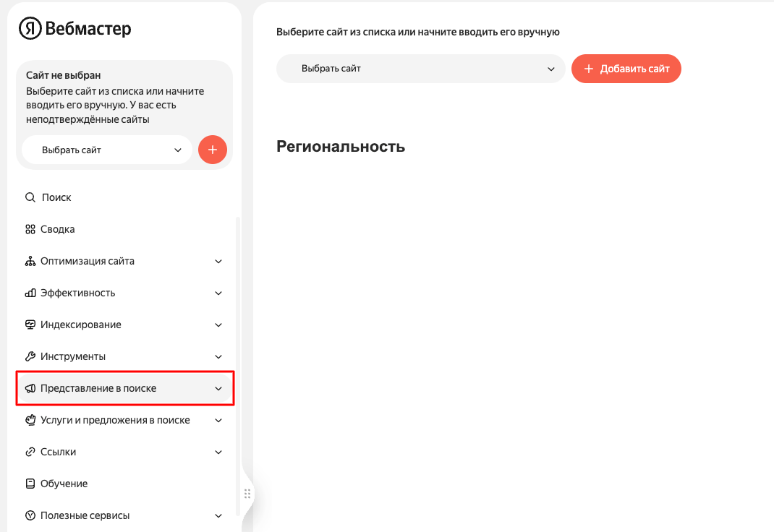Image resolution: width=774 pixels, height=532 pixels.
Task: Click the Добавить сайт button
Action: pos(626,69)
